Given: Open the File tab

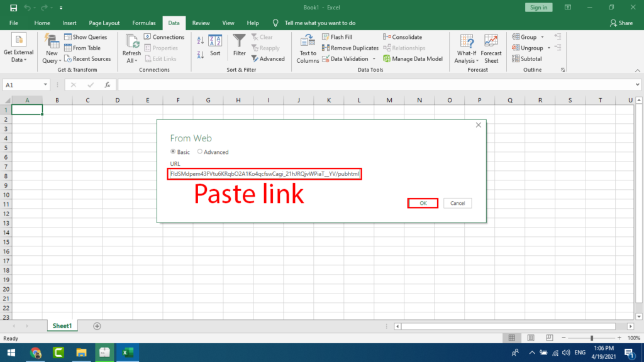Looking at the screenshot, I should point(14,23).
